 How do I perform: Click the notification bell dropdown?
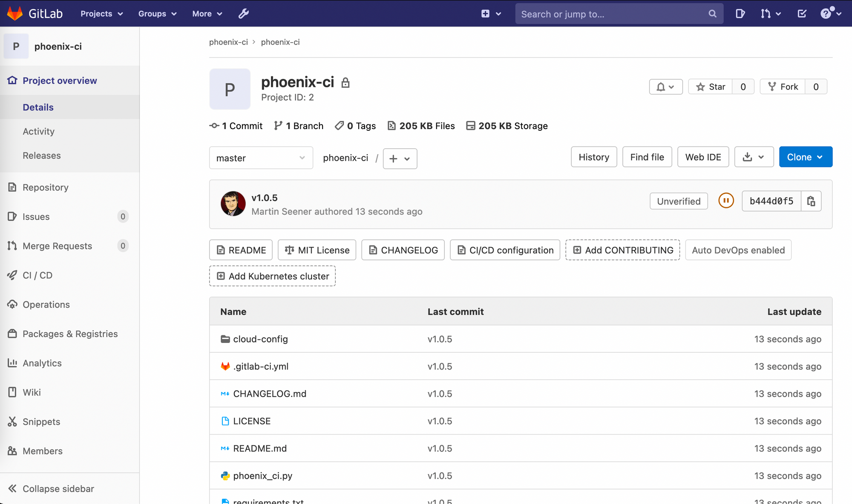pos(666,87)
